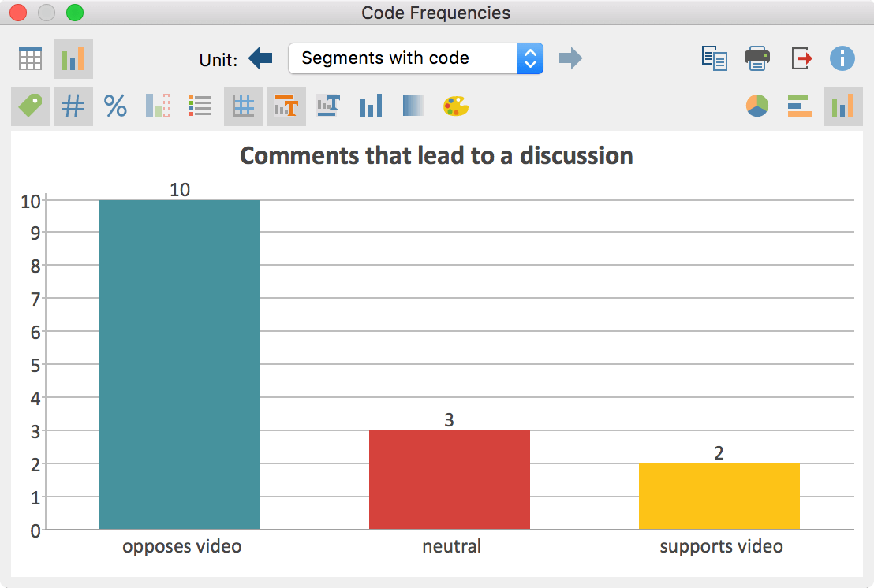This screenshot has height=588, width=874.
Task: Toggle the code label tag button
Action: pyautogui.click(x=31, y=106)
